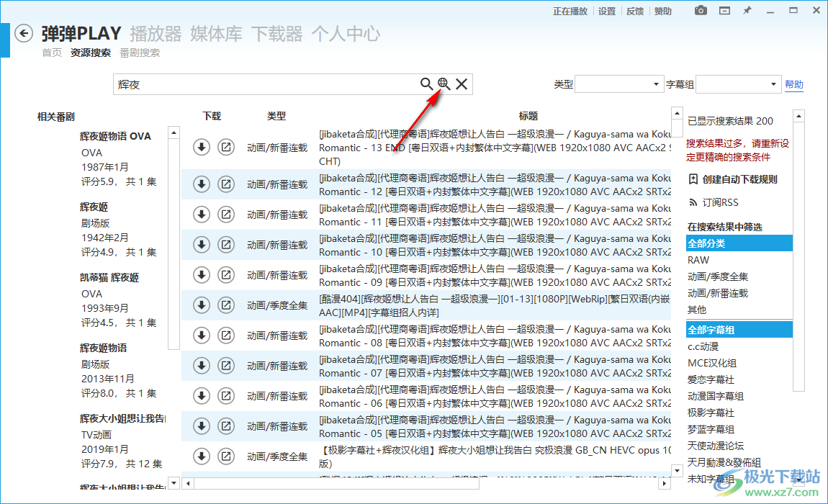Select related anime 辉夜姬物语 OVA
This screenshot has height=504, width=828.
click(x=115, y=136)
